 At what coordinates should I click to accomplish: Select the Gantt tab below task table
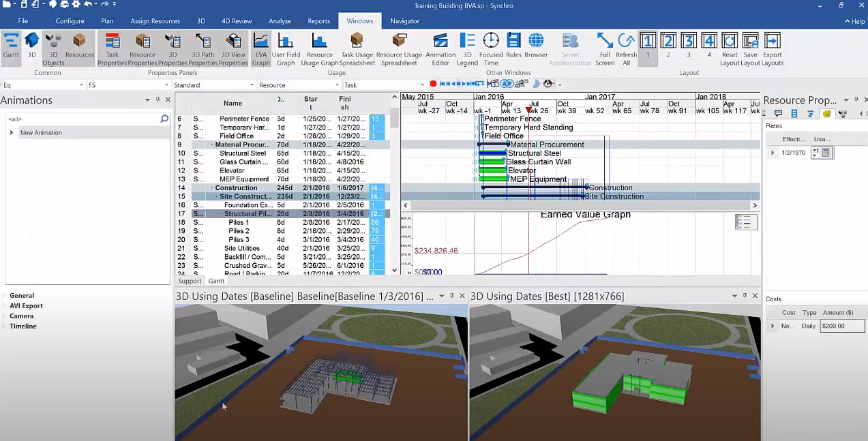(217, 281)
